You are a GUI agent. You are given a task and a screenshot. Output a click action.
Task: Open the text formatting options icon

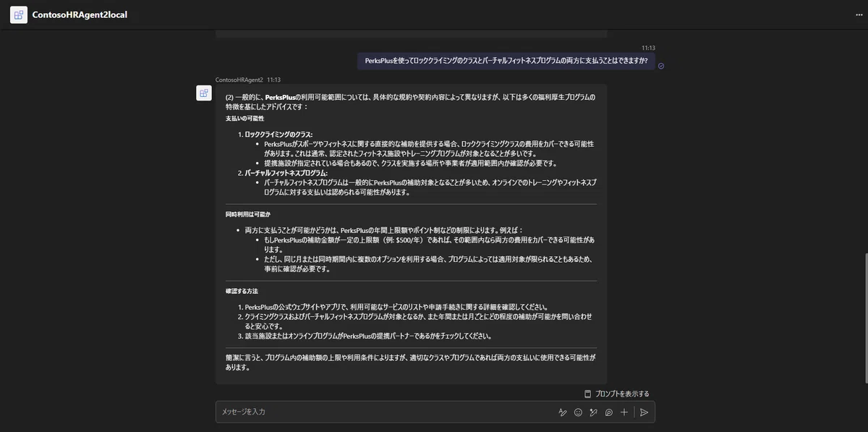[562, 412]
